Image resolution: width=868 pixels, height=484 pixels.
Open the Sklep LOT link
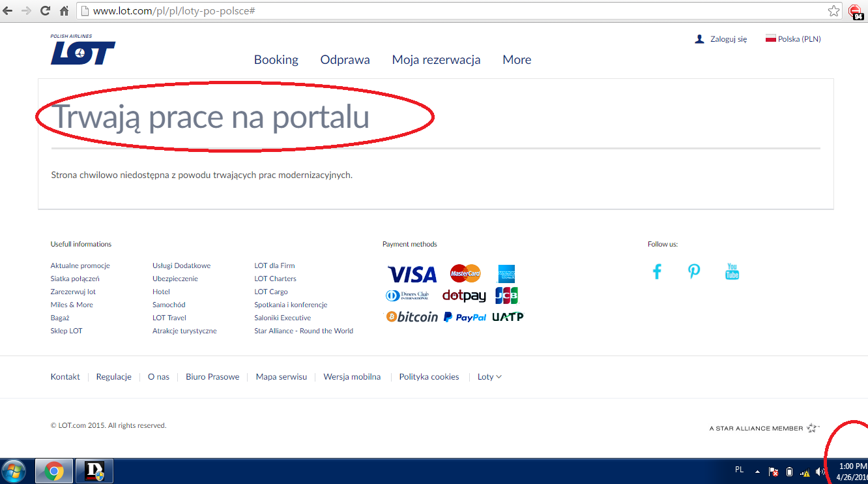tap(66, 331)
